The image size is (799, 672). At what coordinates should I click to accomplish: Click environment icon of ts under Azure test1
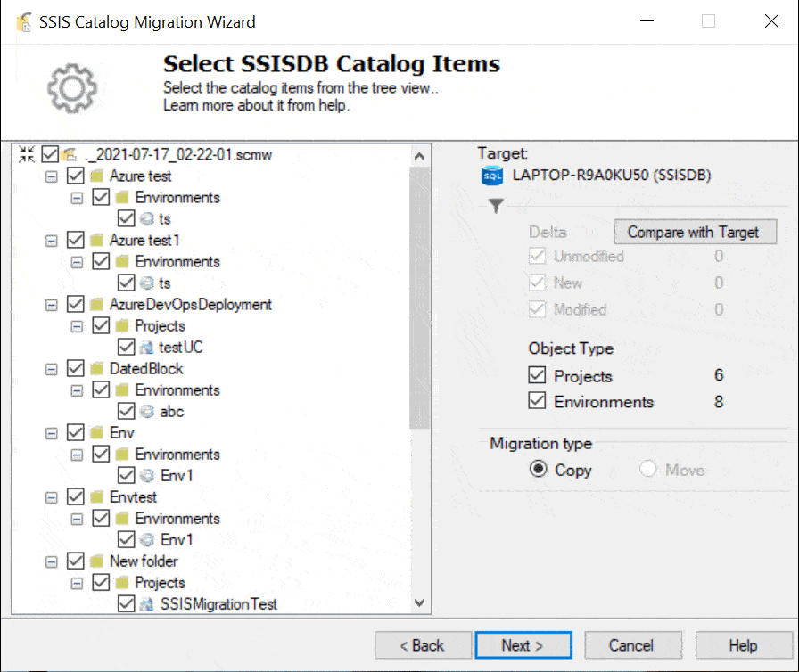point(147,283)
